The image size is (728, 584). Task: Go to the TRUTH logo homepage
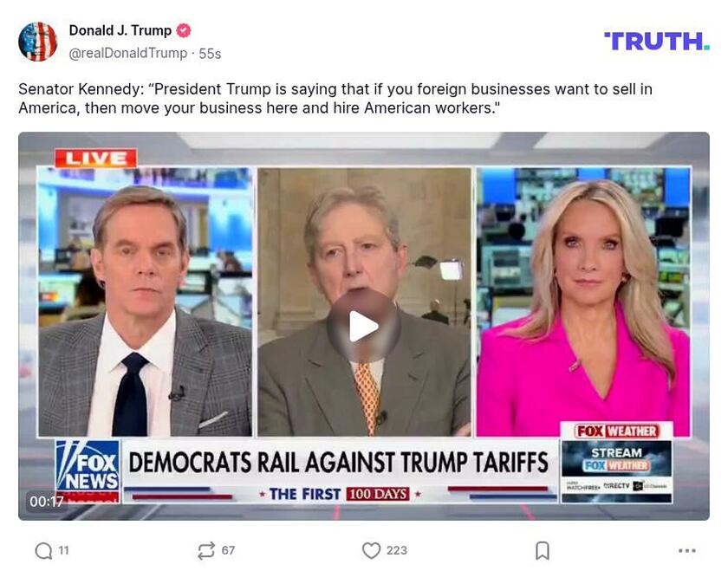657,42
